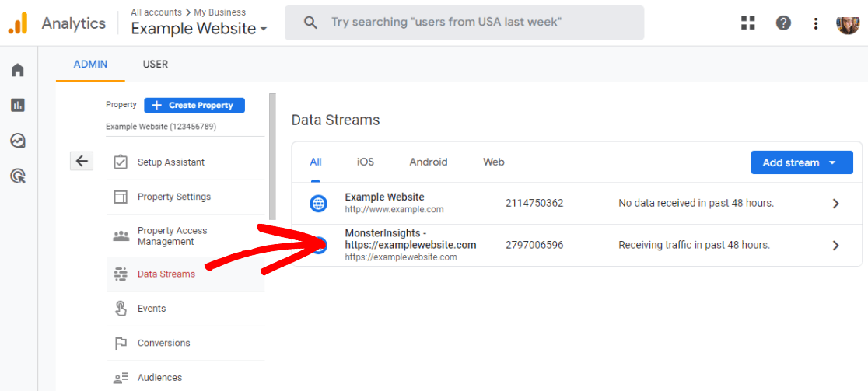Click the Data Streams heading
This screenshot has height=391, width=868.
(x=335, y=120)
